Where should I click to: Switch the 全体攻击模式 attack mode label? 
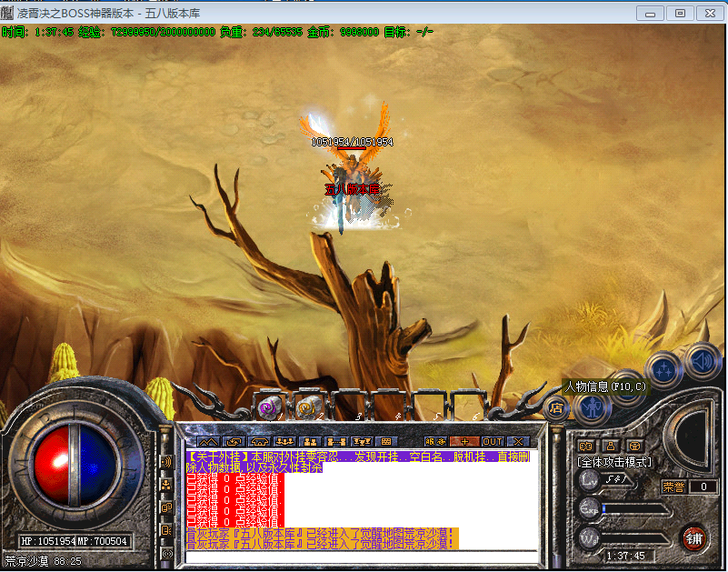click(x=614, y=462)
